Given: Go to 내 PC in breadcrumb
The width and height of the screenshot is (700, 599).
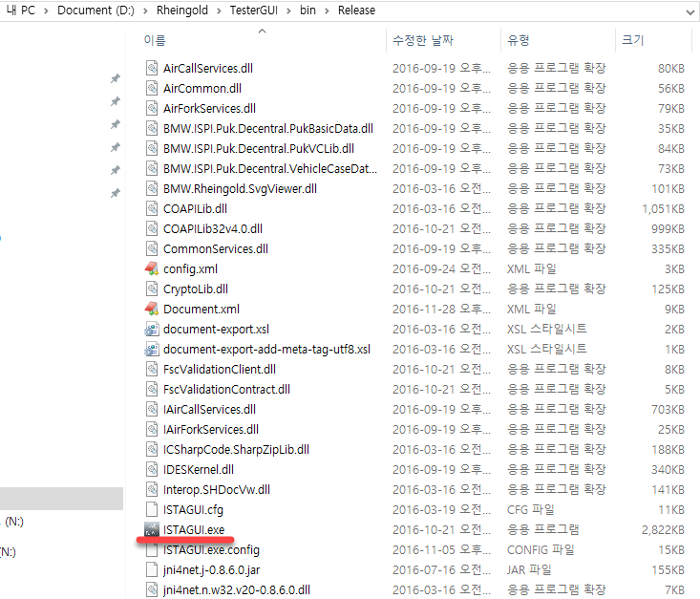Looking at the screenshot, I should [21, 11].
